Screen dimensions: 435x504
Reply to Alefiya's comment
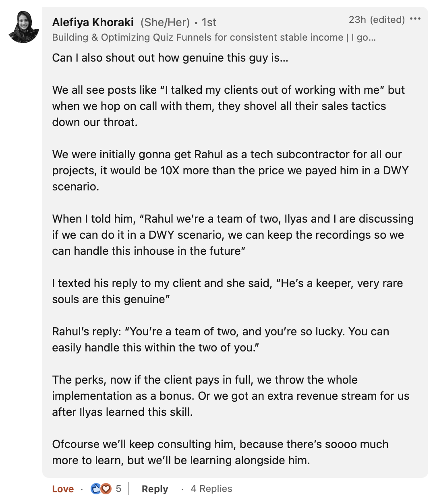point(155,489)
